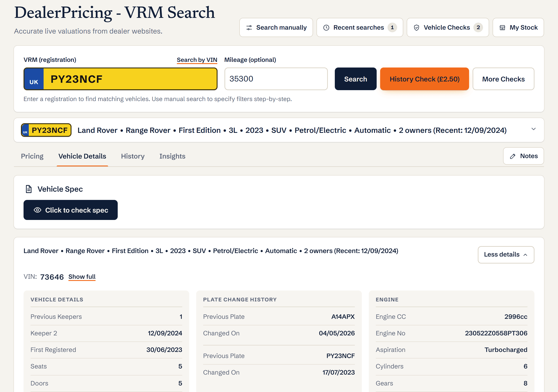Expand the vehicle summary bar chevron
This screenshot has height=392, width=558.
[533, 129]
